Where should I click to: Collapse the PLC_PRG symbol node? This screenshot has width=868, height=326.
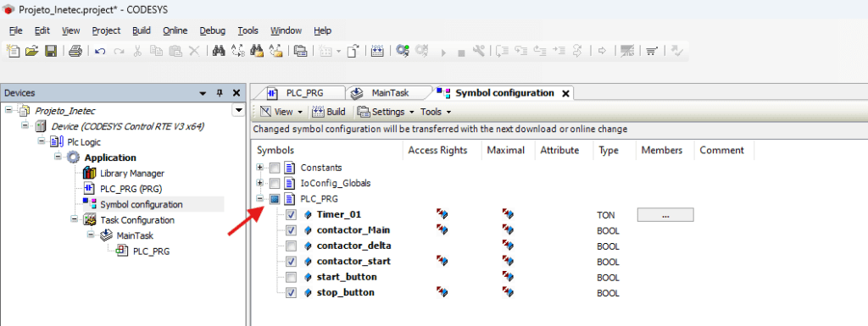point(259,199)
